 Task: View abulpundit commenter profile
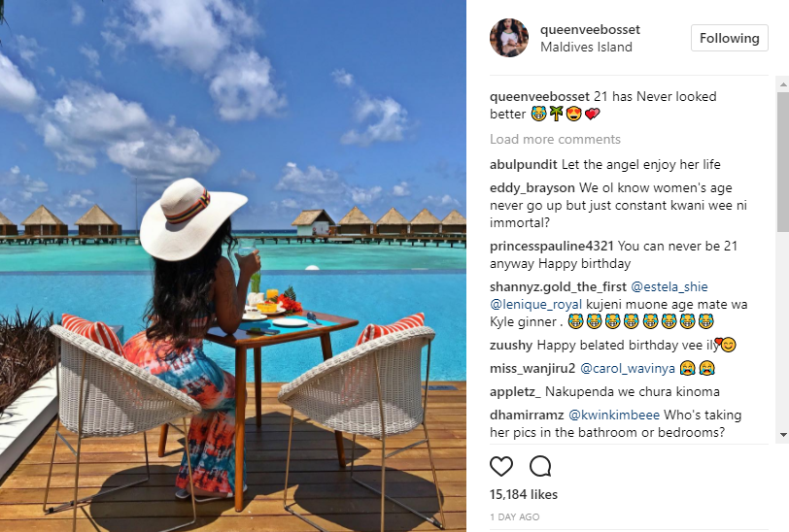coord(524,165)
